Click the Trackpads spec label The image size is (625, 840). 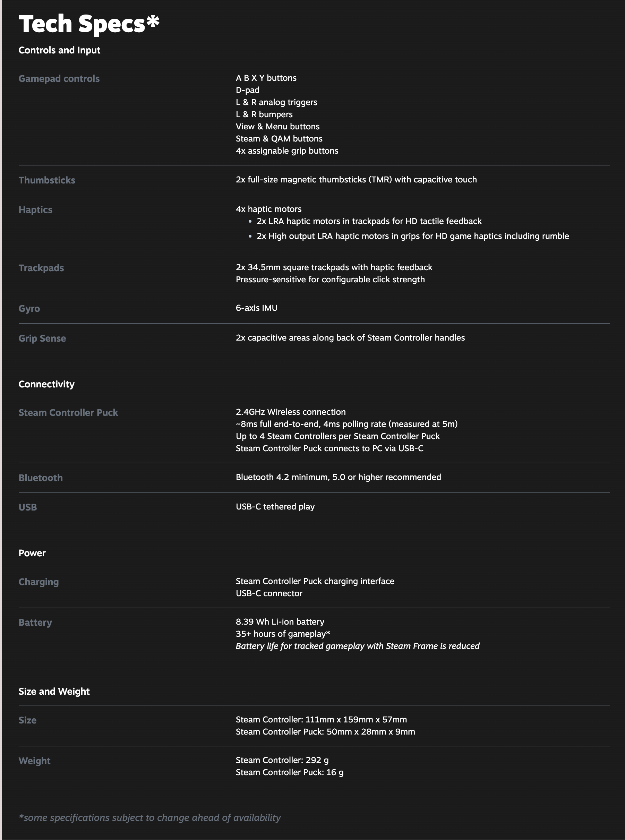pos(41,268)
